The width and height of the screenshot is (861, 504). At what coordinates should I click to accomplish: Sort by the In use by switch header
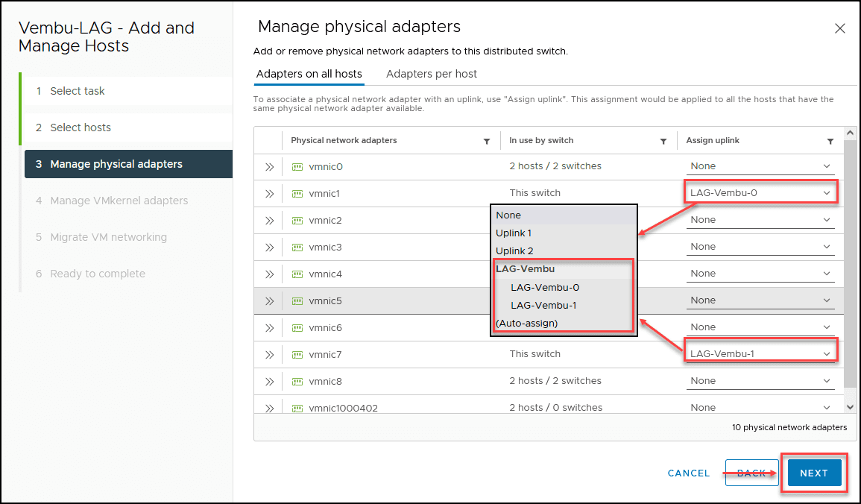tap(541, 141)
